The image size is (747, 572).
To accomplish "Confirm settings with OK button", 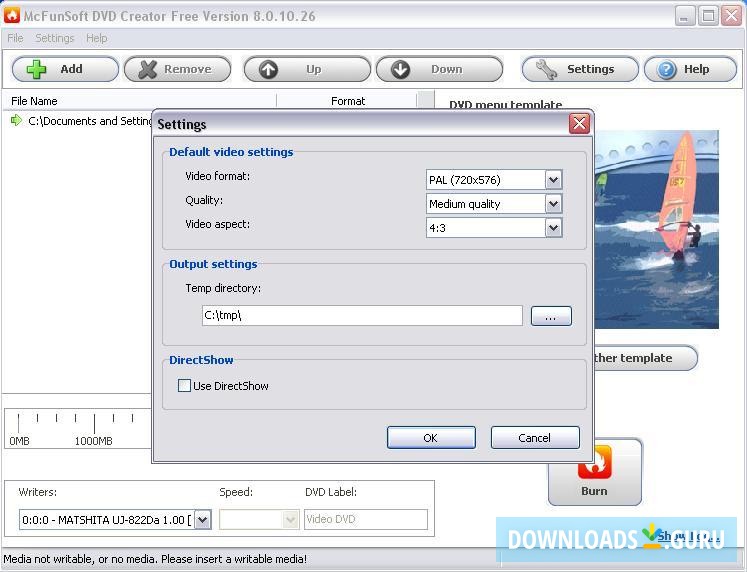I will tap(431, 438).
